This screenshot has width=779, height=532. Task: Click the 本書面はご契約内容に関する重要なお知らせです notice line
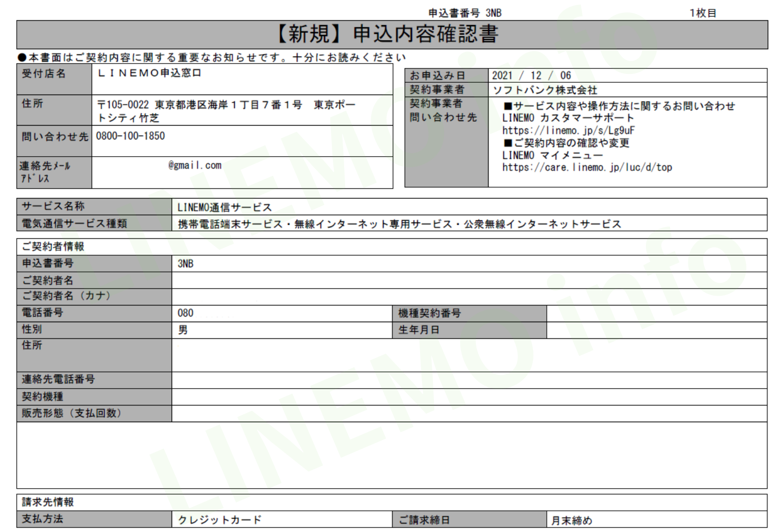[212, 58]
